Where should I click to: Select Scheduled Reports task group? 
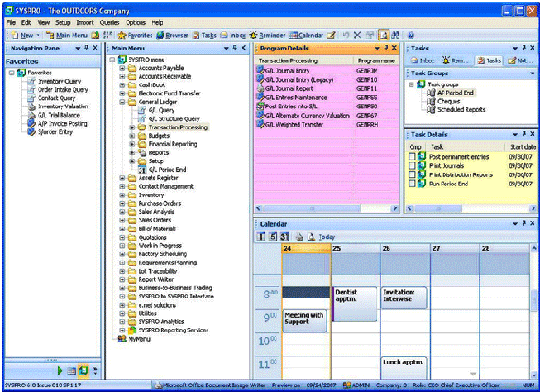[461, 110]
